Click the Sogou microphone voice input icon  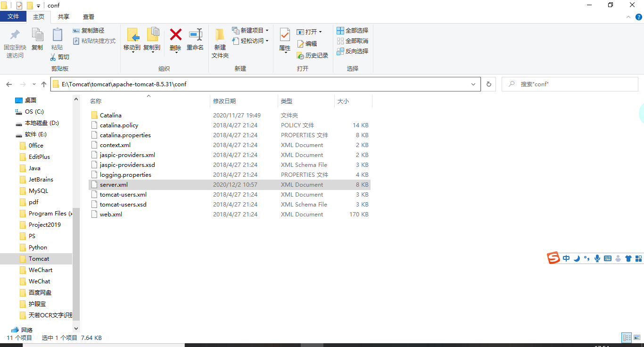[597, 258]
